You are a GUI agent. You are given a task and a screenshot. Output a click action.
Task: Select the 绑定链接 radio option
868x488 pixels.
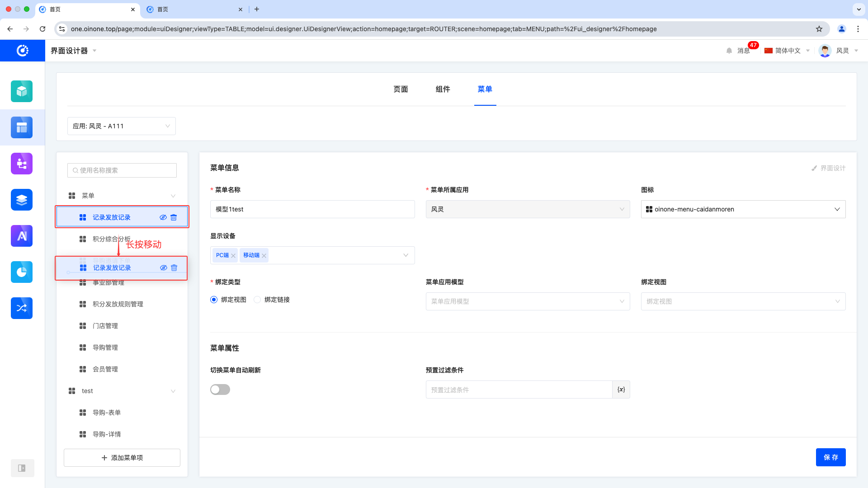pyautogui.click(x=257, y=300)
